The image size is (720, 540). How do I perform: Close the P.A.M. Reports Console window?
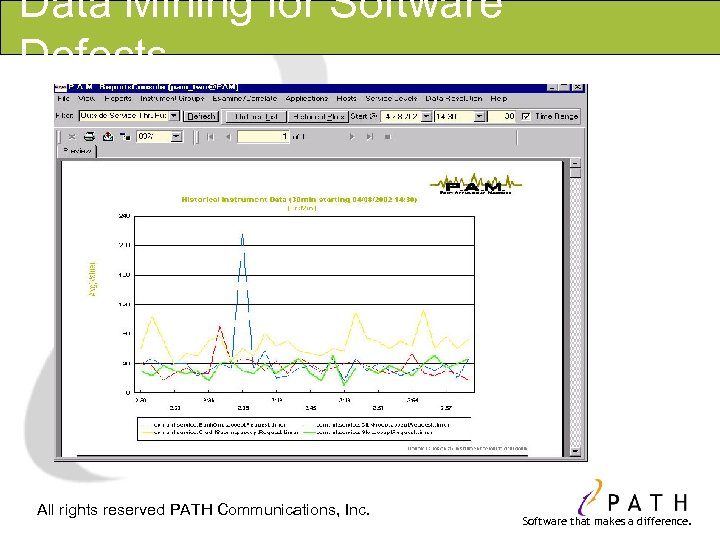(578, 87)
